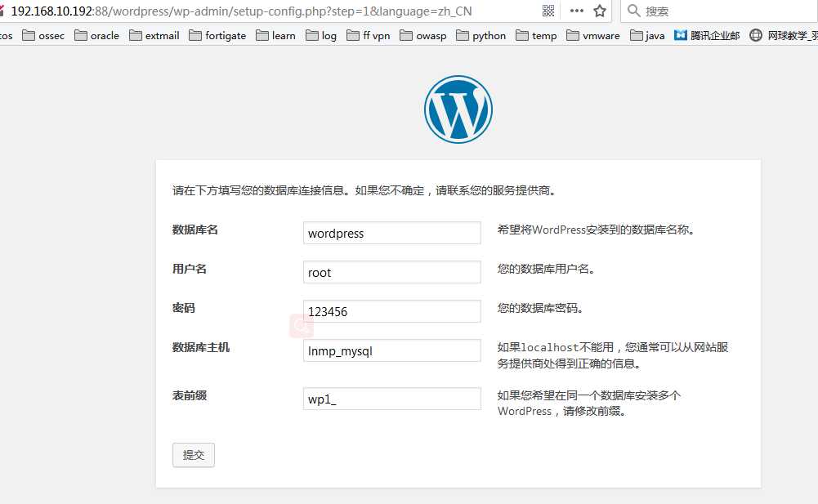Viewport: 818px width, 504px height.
Task: Click the 用户名 label
Action: 190,270
